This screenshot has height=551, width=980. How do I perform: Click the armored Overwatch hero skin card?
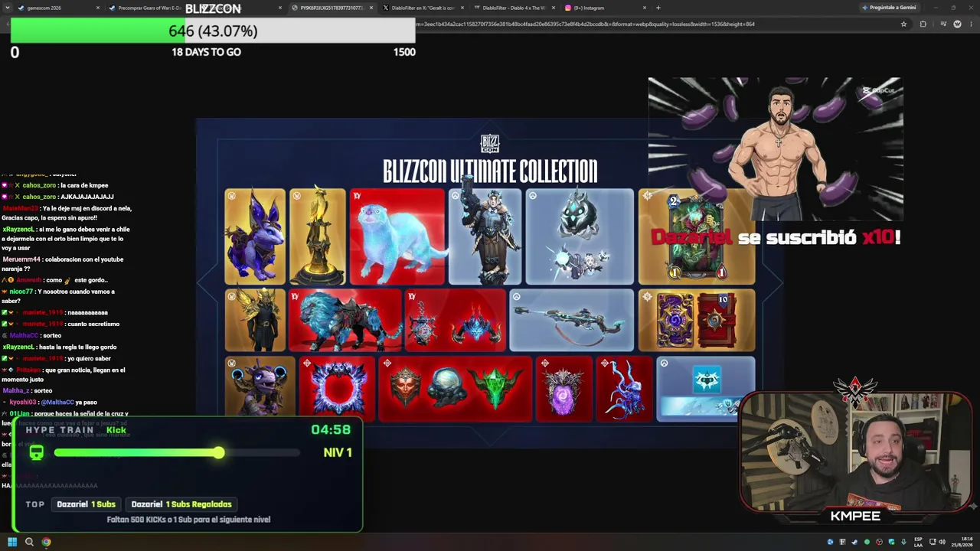(x=485, y=236)
